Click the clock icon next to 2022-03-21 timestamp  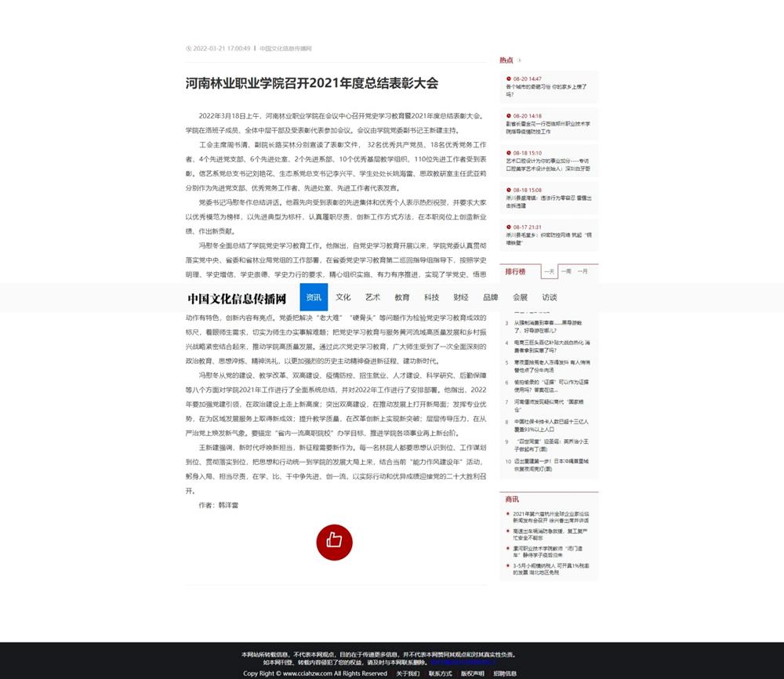[x=189, y=49]
